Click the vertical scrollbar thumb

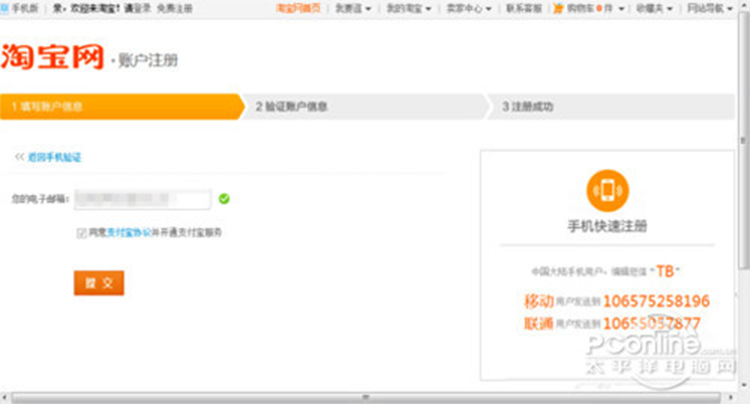point(743,141)
